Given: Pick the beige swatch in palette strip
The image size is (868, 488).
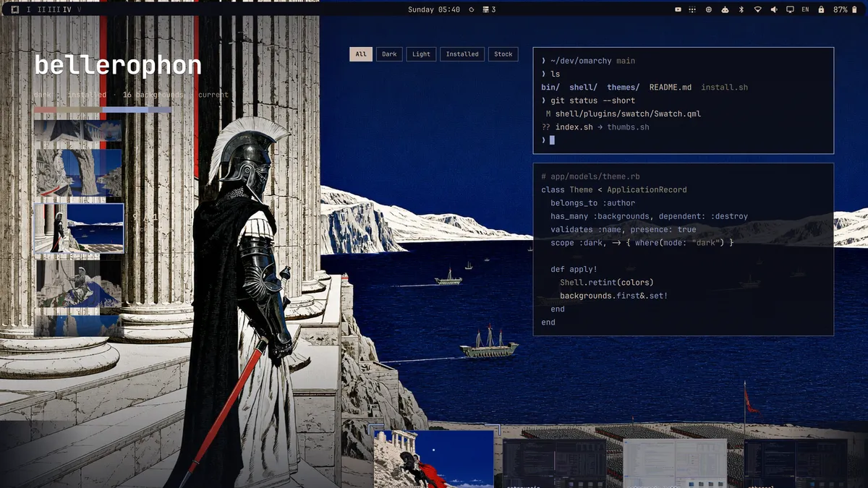Looking at the screenshot, I should [68, 110].
